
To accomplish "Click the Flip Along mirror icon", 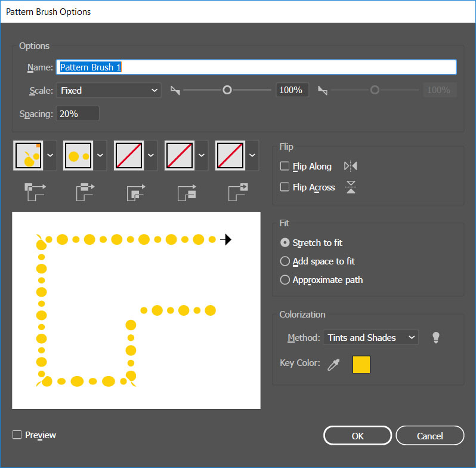I will 351,167.
